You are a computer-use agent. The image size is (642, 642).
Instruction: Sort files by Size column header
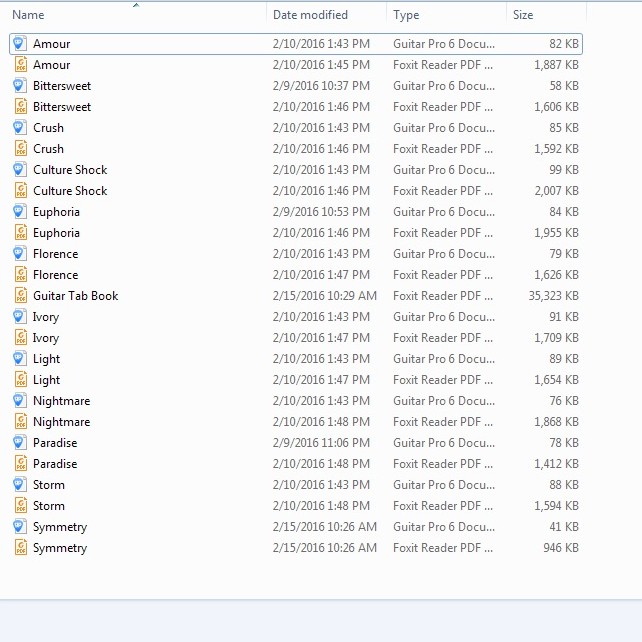(523, 15)
